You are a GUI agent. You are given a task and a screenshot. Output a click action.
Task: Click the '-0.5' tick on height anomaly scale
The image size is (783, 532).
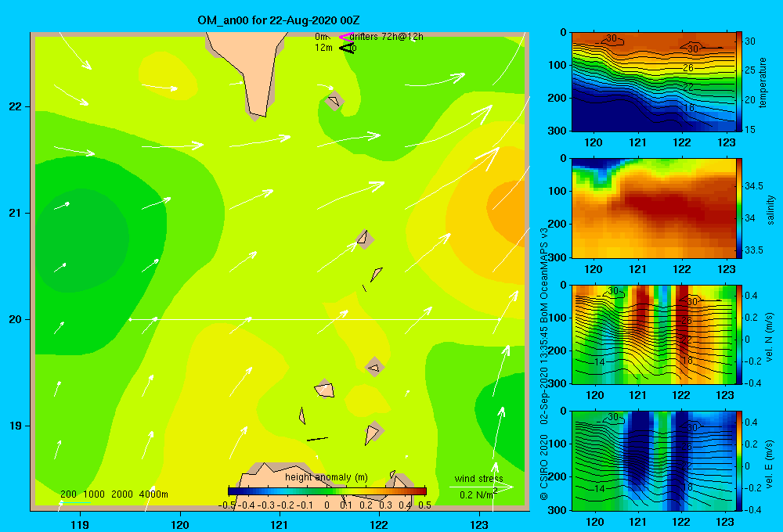pos(227,505)
